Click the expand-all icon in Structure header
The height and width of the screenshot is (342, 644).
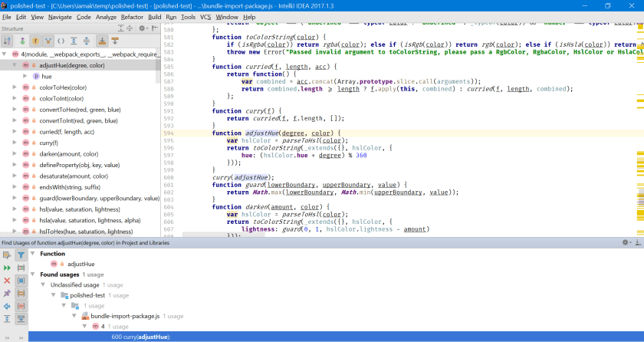[121, 28]
